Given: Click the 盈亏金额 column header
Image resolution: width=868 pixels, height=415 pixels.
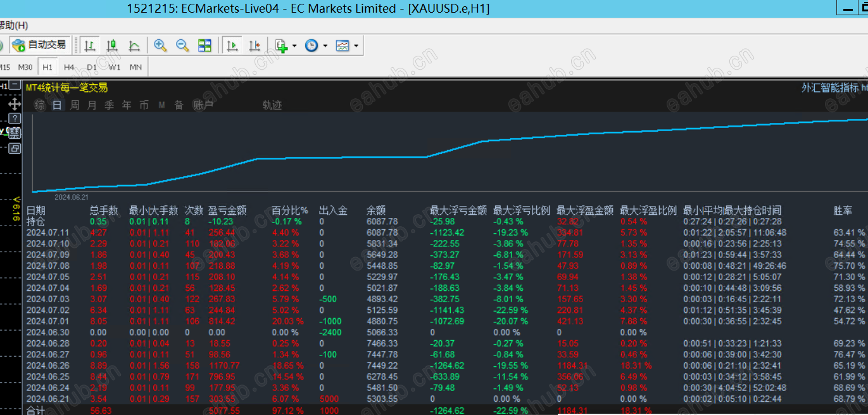Looking at the screenshot, I should point(227,210).
